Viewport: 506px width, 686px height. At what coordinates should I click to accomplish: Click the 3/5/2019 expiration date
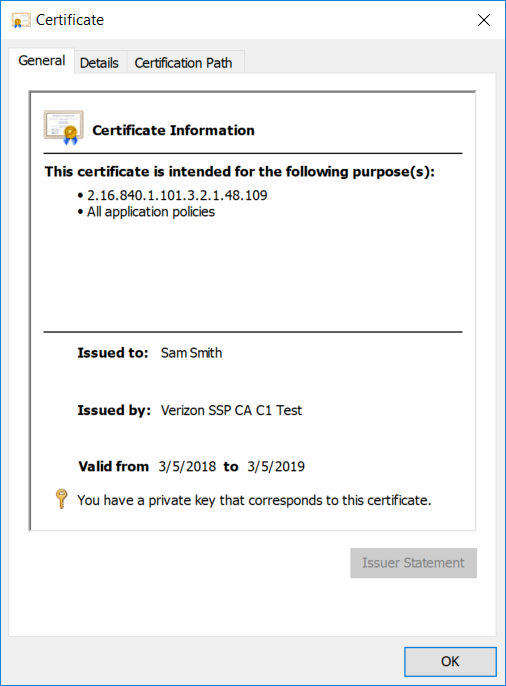pyautogui.click(x=276, y=466)
